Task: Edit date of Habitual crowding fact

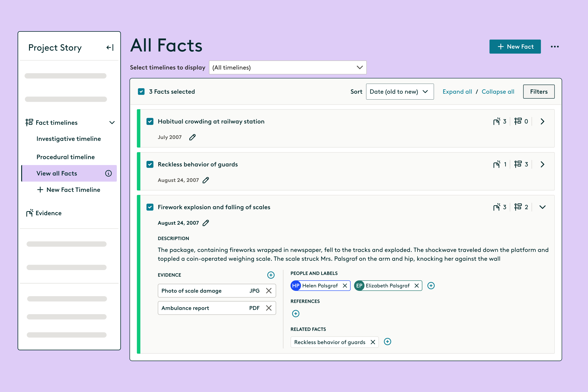Action: [192, 137]
